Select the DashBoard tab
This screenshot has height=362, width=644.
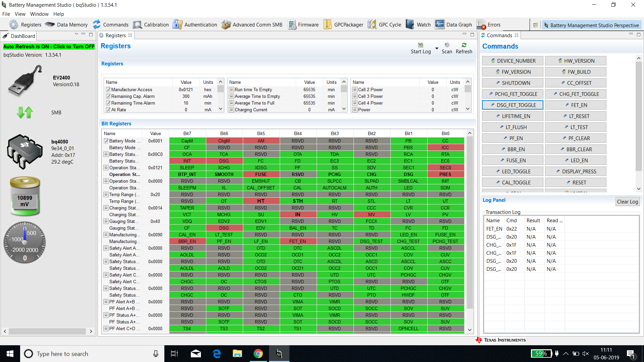pyautogui.click(x=19, y=36)
